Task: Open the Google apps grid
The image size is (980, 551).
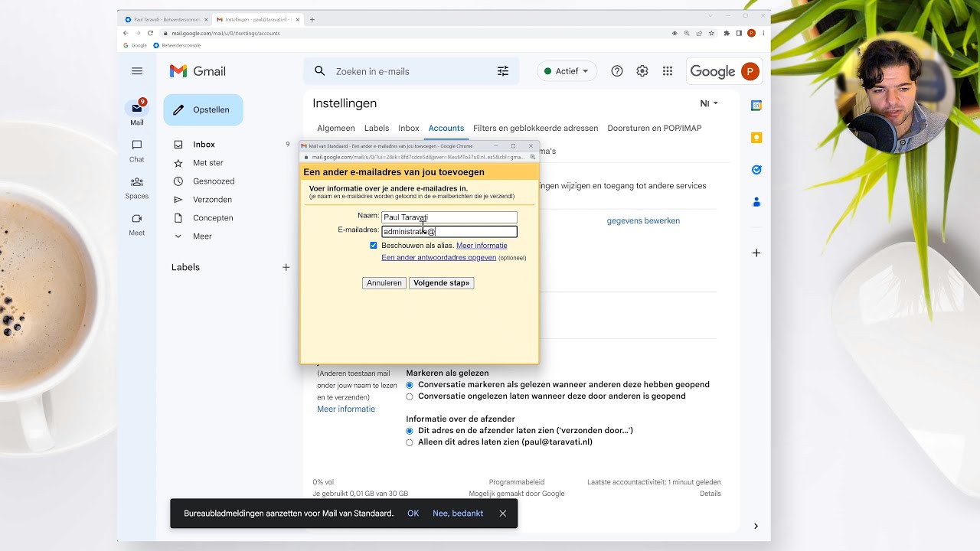Action: (668, 71)
